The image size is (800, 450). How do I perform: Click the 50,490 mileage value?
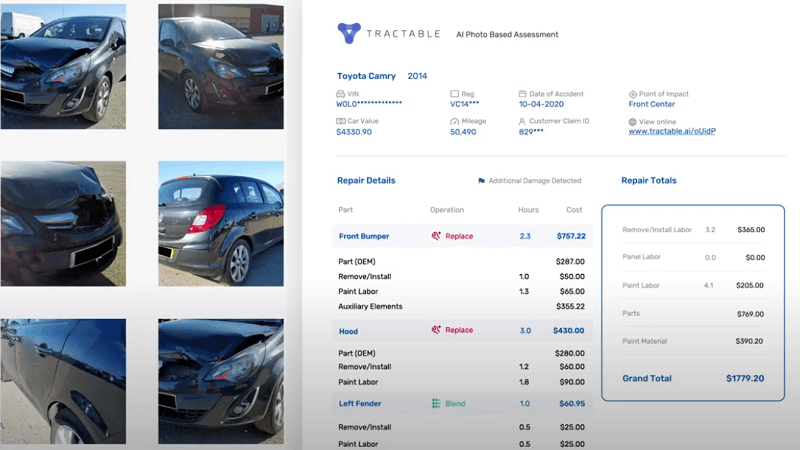click(463, 132)
